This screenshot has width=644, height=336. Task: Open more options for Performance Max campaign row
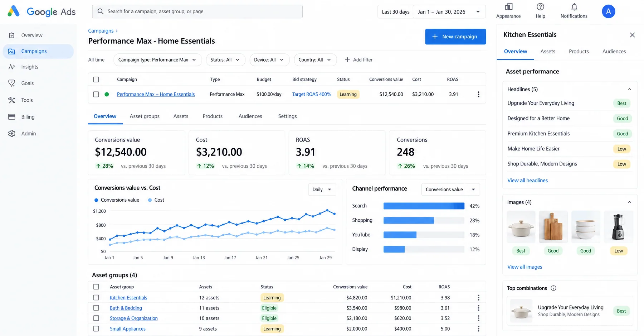click(x=478, y=95)
